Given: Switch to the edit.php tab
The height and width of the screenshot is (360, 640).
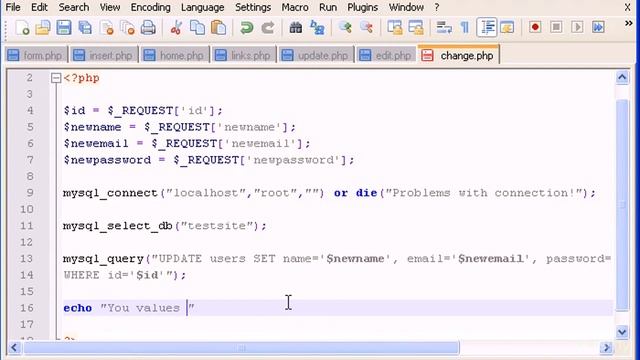Looking at the screenshot, I should [x=386, y=56].
